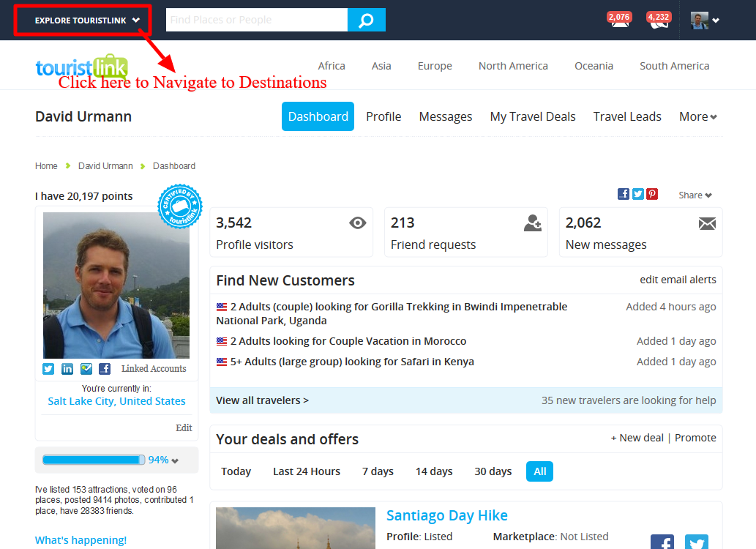The width and height of the screenshot is (756, 549).
Task: Select the All deals filter
Action: (540, 471)
